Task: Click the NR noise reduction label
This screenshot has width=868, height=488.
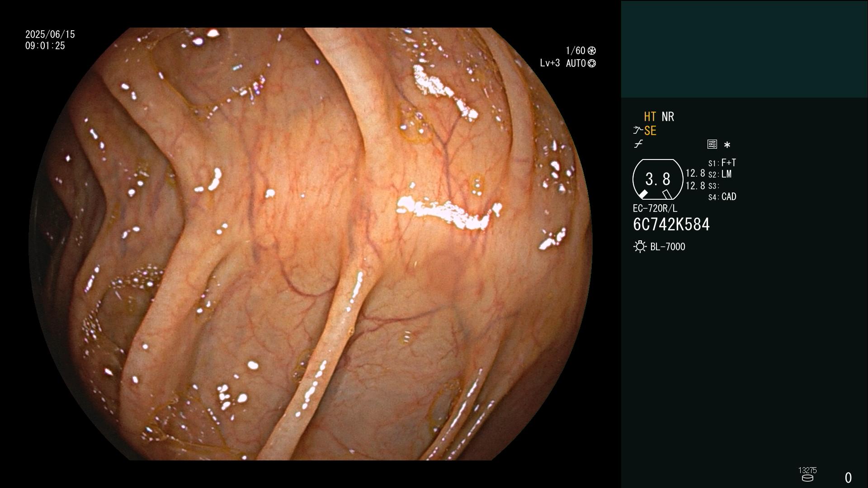Action: pyautogui.click(x=668, y=117)
